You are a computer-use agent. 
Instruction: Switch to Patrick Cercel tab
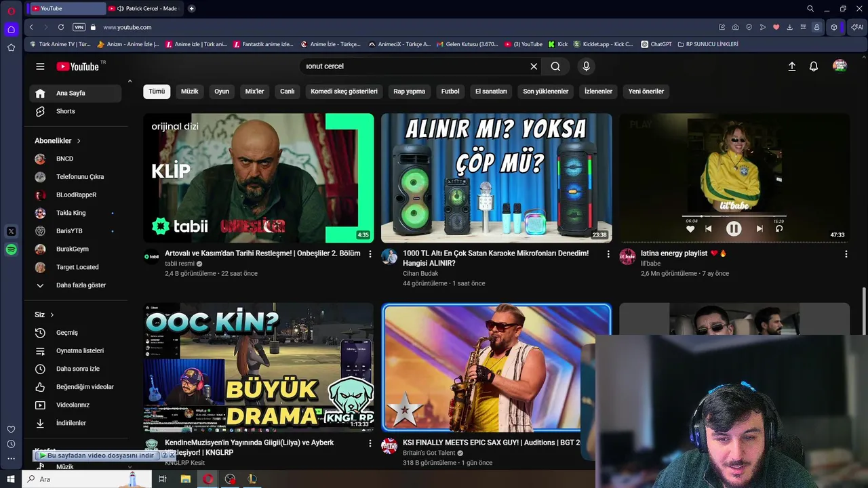[146, 8]
